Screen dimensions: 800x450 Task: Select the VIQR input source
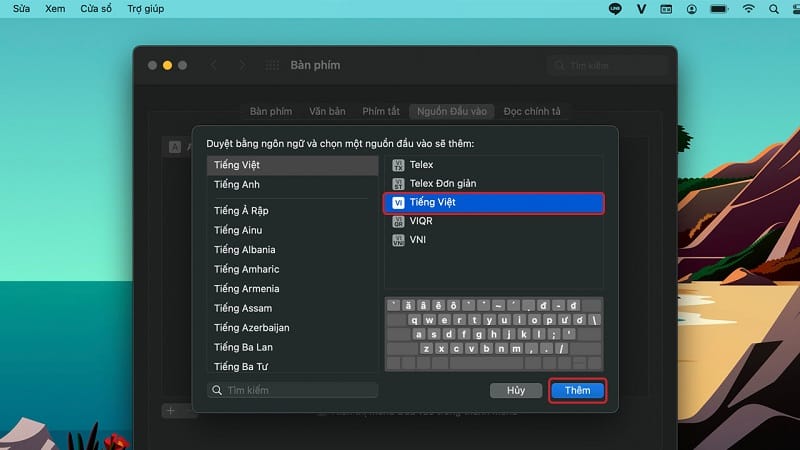[421, 221]
